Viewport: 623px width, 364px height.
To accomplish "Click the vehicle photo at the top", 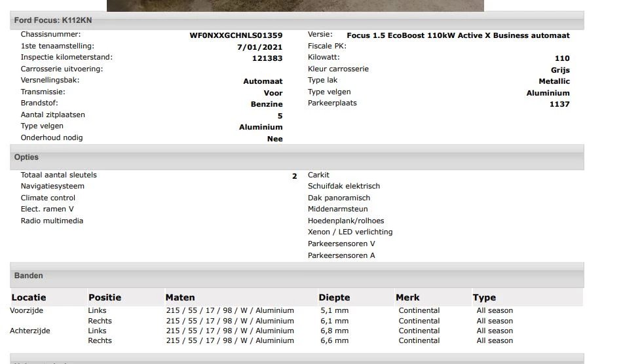I will 295,5.
